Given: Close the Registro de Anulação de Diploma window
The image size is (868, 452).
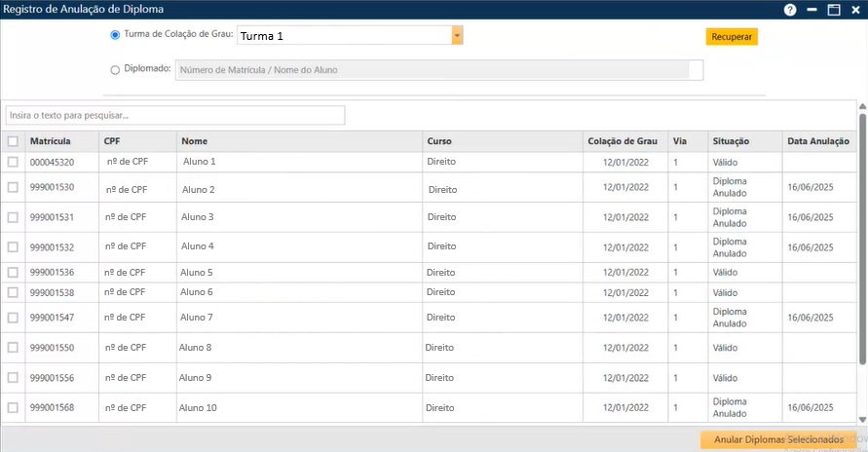Looking at the screenshot, I should point(855,10).
